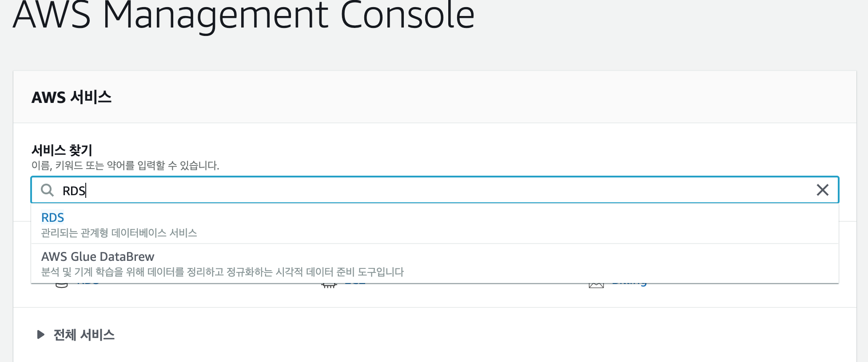Clear the service search with X
Viewport: 868px width, 362px height.
[x=823, y=190]
